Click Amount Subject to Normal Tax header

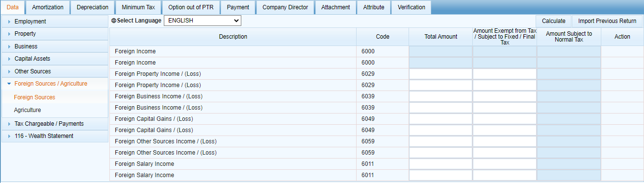pyautogui.click(x=569, y=37)
